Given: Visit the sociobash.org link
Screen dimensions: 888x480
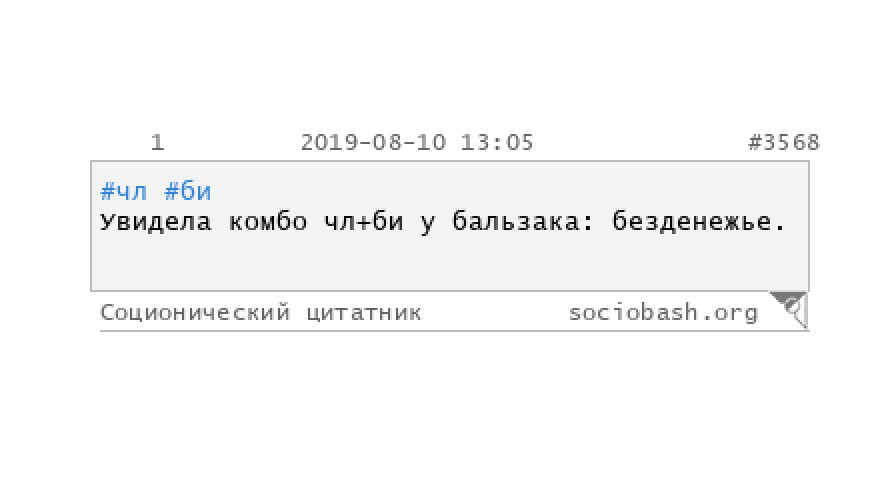Looking at the screenshot, I should pyautogui.click(x=663, y=312).
